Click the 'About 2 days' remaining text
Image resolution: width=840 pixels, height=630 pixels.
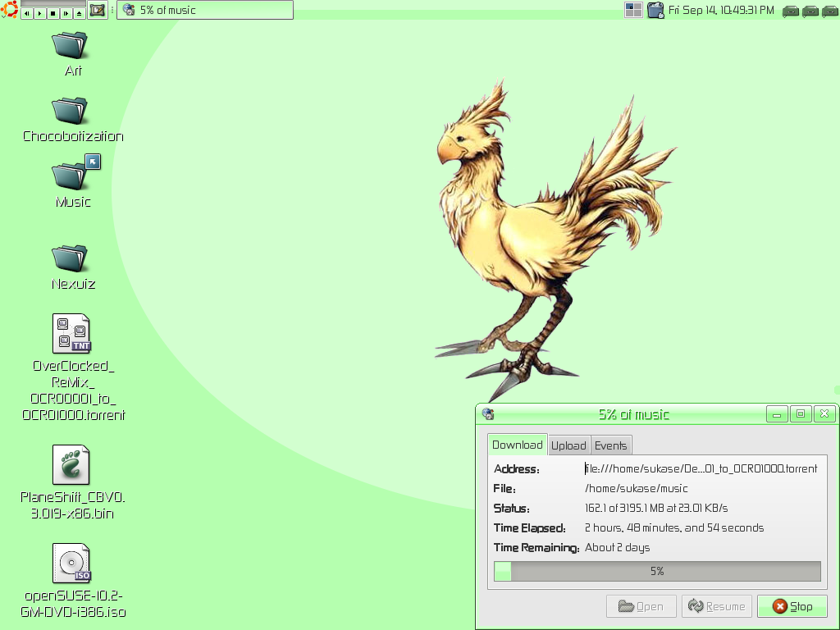point(617,547)
